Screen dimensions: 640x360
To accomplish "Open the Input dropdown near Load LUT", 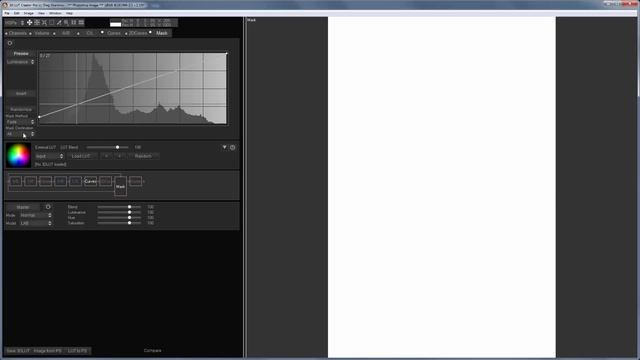I will click(49, 156).
